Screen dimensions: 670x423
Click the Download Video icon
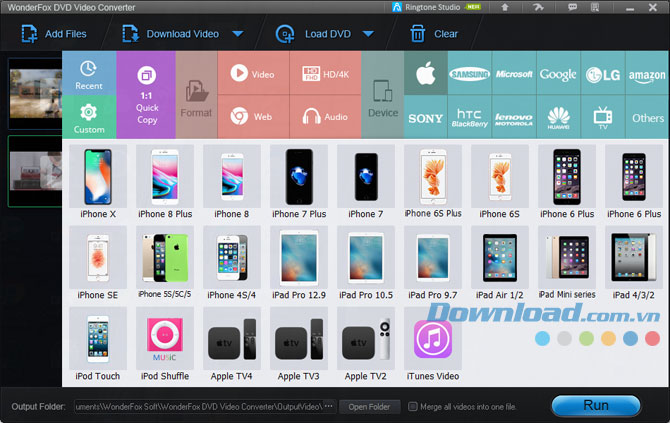[130, 34]
